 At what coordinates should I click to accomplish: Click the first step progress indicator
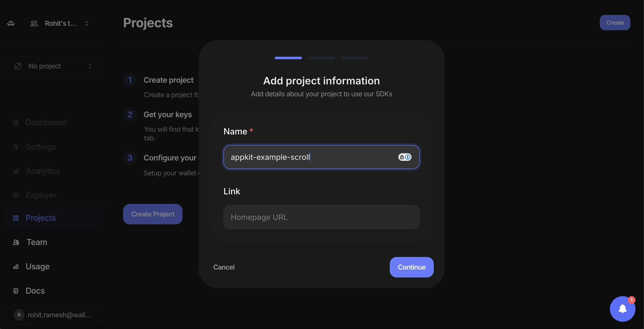[288, 58]
